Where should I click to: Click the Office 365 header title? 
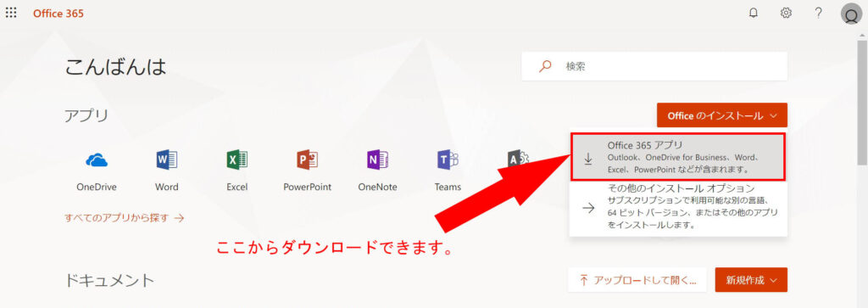click(58, 14)
